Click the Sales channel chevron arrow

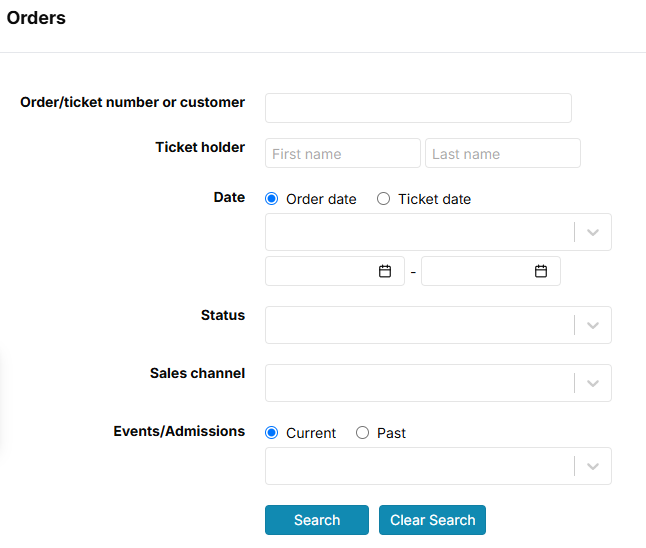click(592, 383)
